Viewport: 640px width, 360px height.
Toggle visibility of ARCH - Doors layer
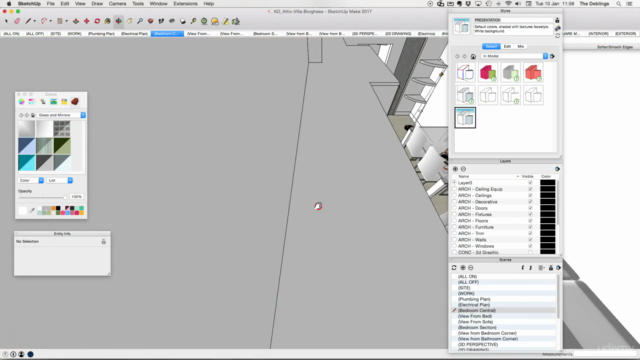click(x=530, y=208)
